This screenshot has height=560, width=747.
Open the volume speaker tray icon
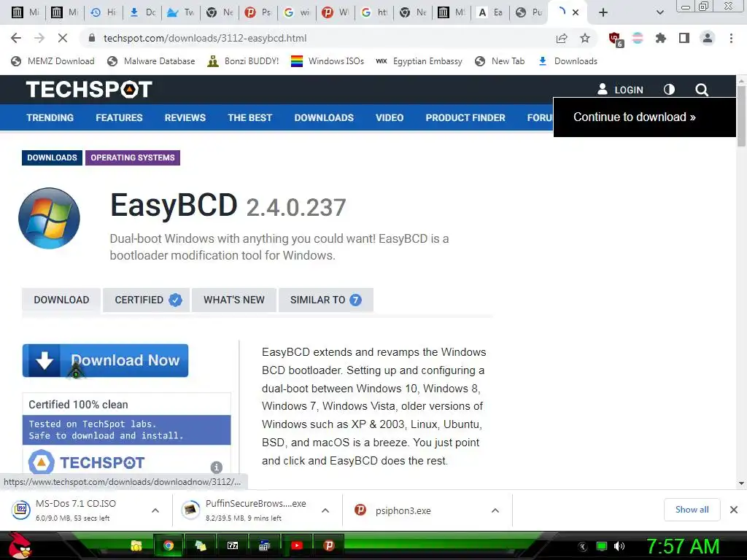pos(619,546)
